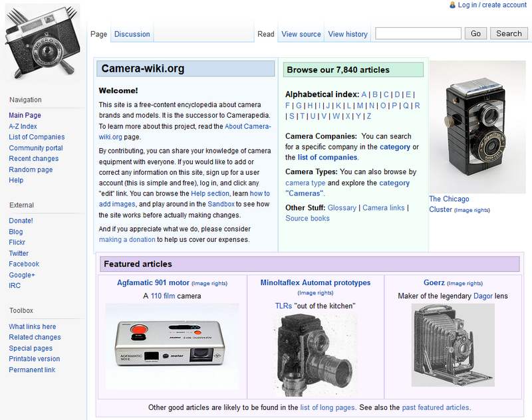Click the Go button
Screen dimensions: 532x420
(475, 33)
